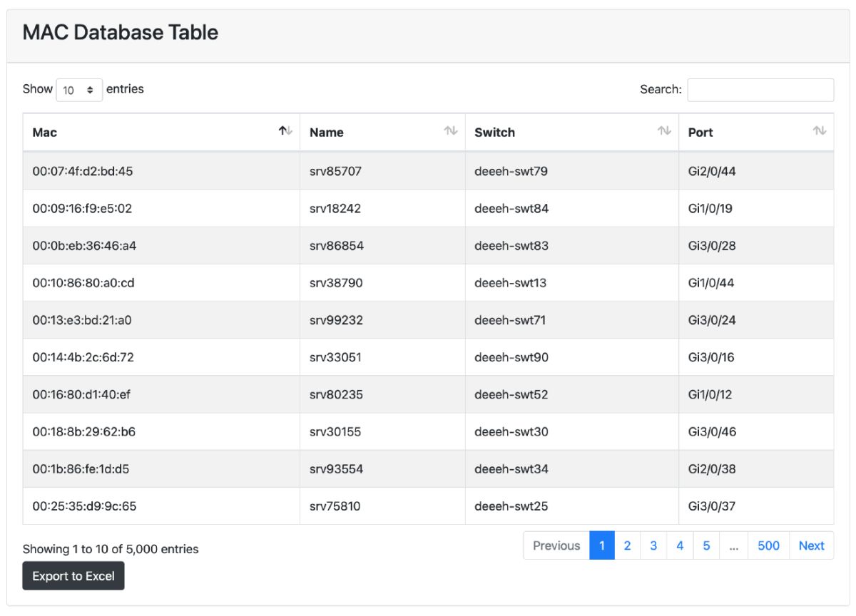This screenshot has height=616, width=856.
Task: Sort by the Name column arrows icon
Action: point(451,131)
